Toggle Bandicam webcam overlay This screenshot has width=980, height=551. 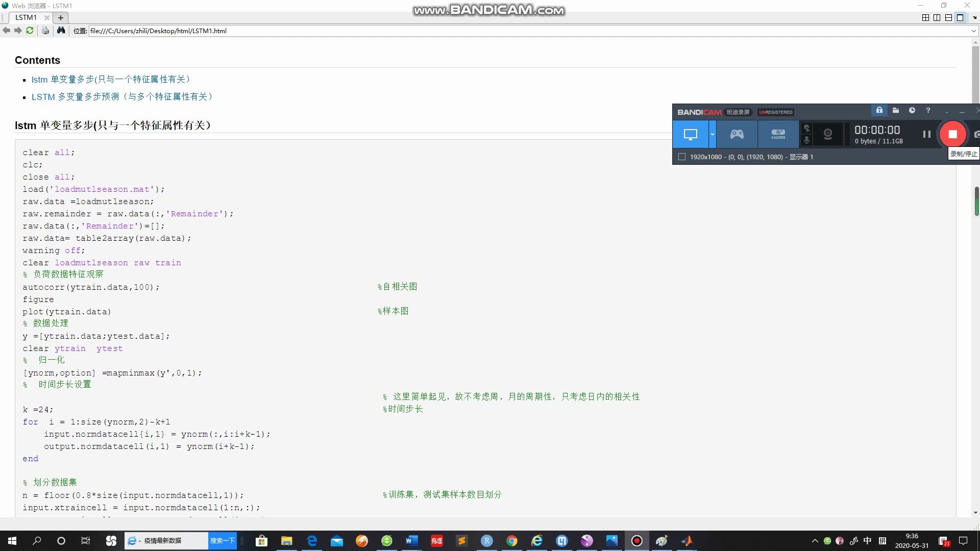[827, 134]
